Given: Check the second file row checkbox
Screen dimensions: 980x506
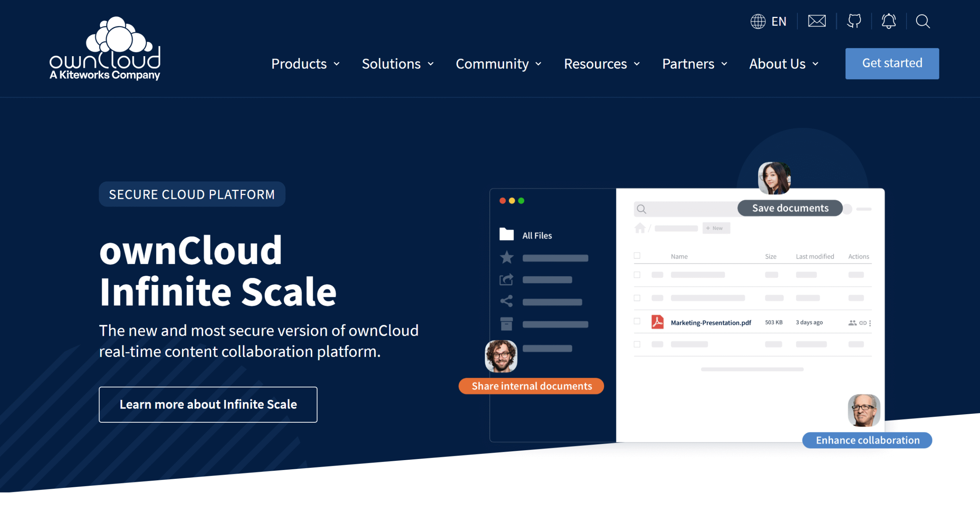Looking at the screenshot, I should (x=637, y=298).
